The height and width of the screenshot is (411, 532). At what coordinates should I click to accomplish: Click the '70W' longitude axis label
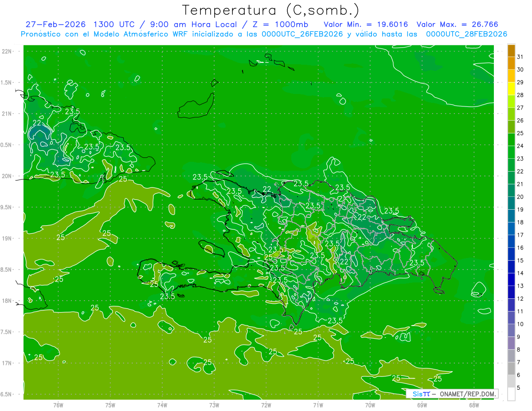coord(370,405)
